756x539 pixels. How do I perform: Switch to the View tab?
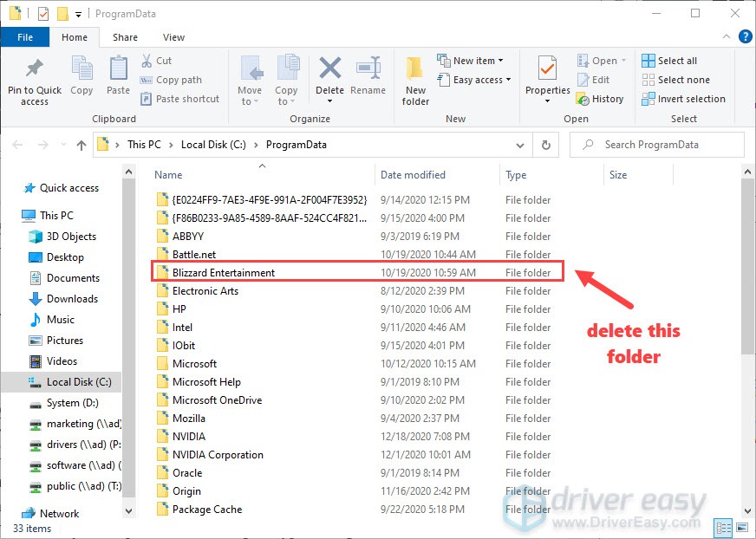(173, 37)
